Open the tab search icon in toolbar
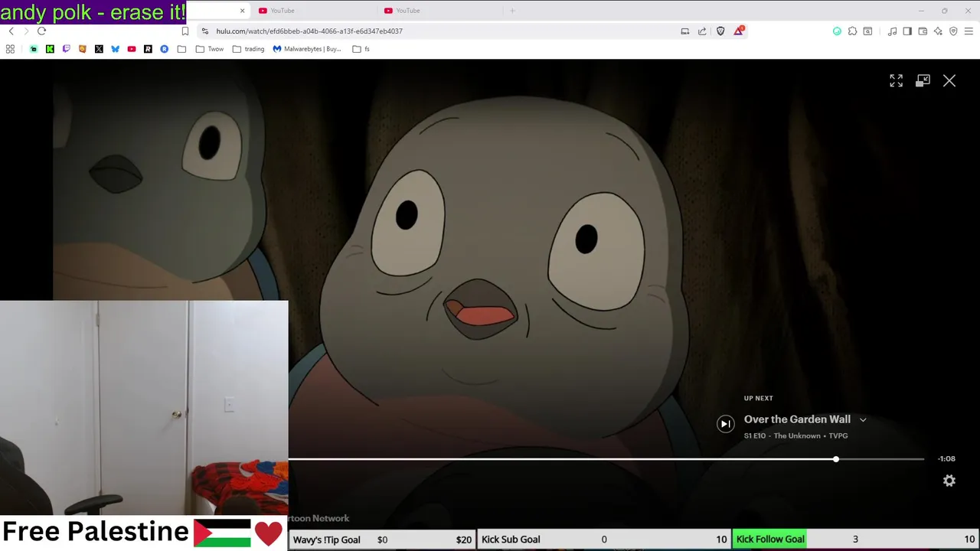 pyautogui.click(x=867, y=31)
